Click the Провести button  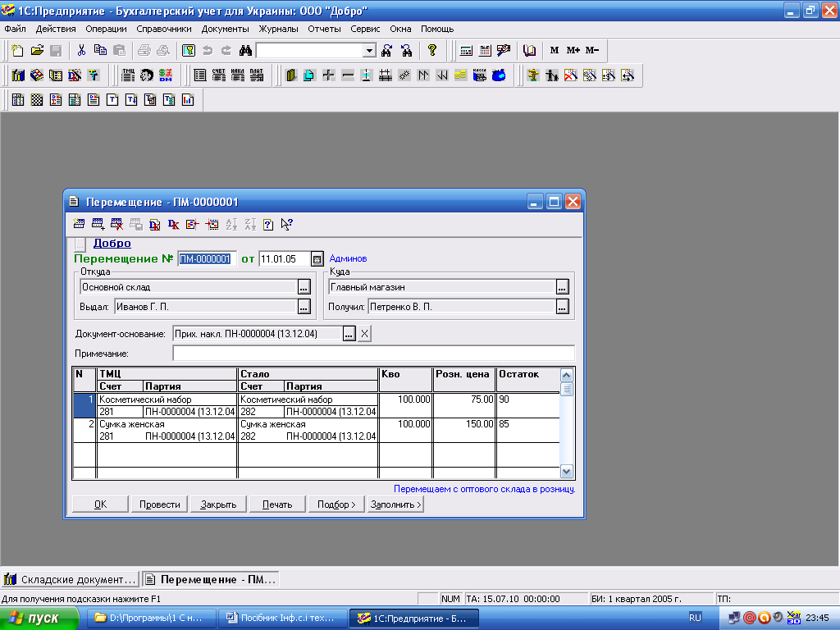[160, 504]
